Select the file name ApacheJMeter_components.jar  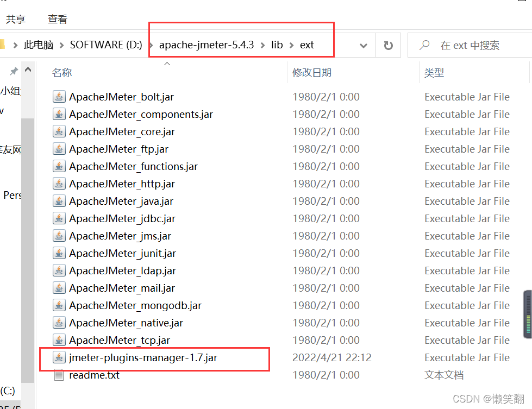(x=141, y=114)
